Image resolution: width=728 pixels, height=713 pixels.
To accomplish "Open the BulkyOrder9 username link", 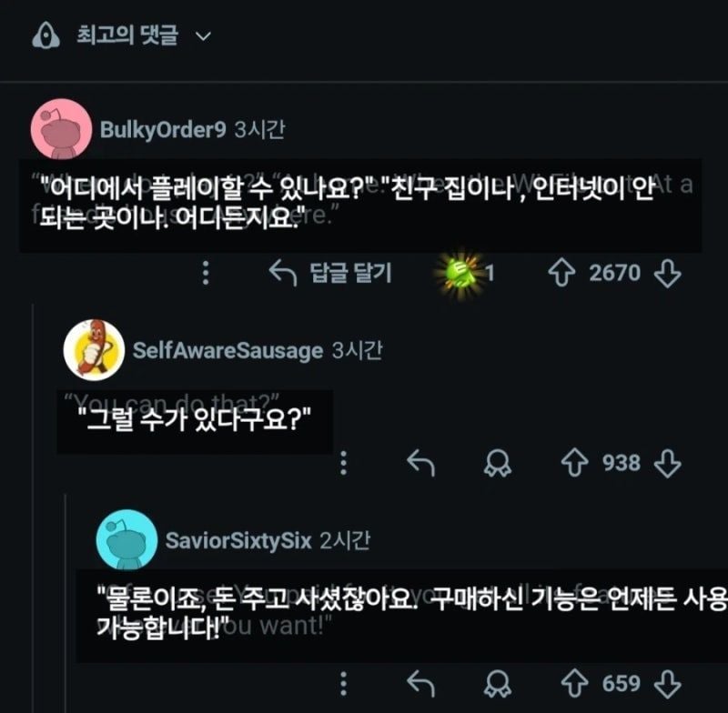I will tap(163, 129).
